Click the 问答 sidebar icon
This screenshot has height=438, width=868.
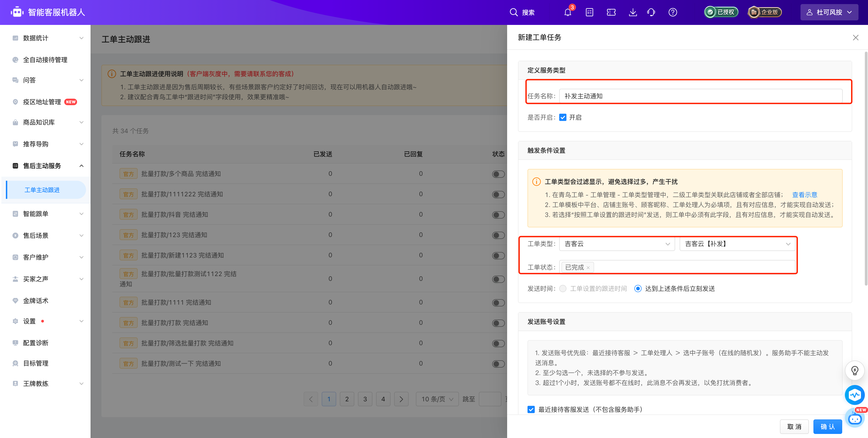tap(15, 80)
